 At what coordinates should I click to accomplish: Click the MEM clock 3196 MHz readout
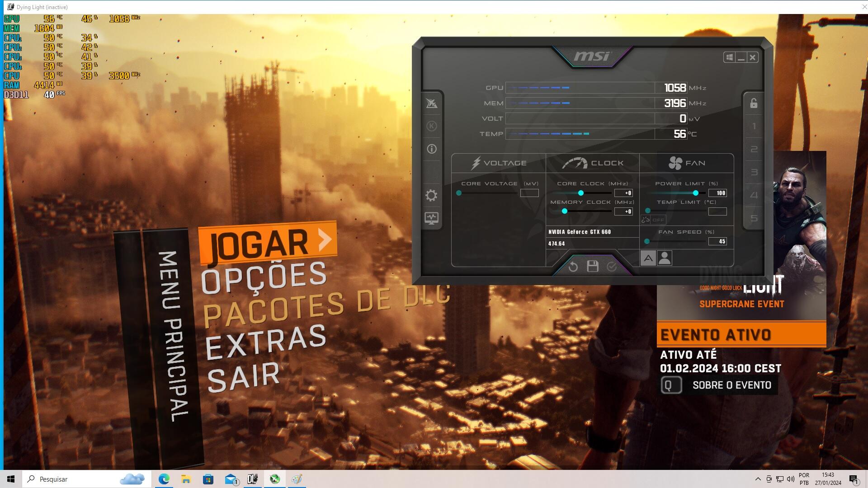pos(675,103)
